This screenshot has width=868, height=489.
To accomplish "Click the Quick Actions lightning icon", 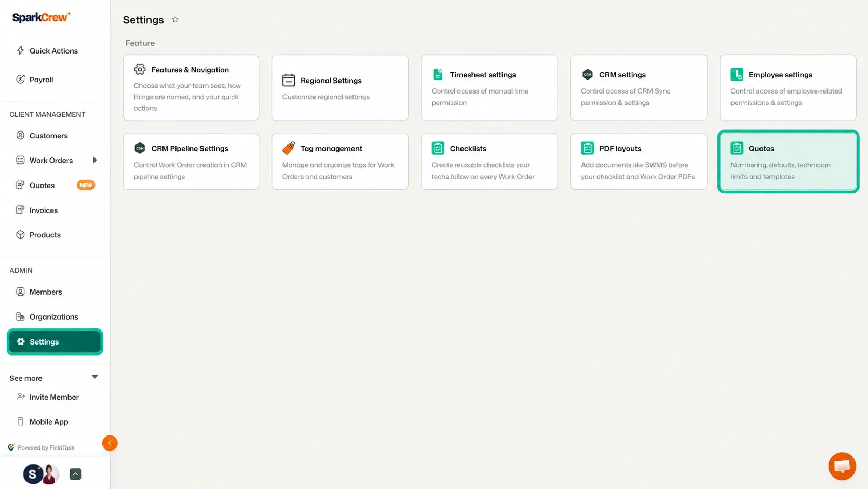I will [20, 50].
